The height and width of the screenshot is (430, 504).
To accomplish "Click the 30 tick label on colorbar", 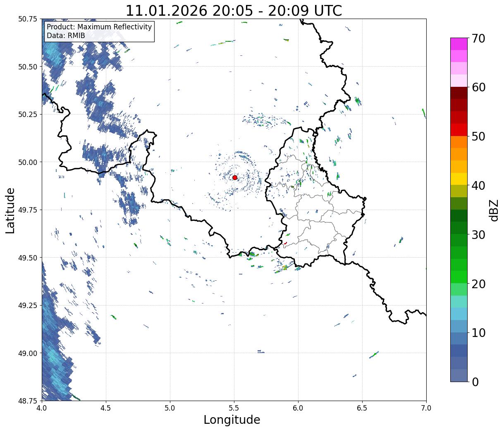I will pos(478,234).
